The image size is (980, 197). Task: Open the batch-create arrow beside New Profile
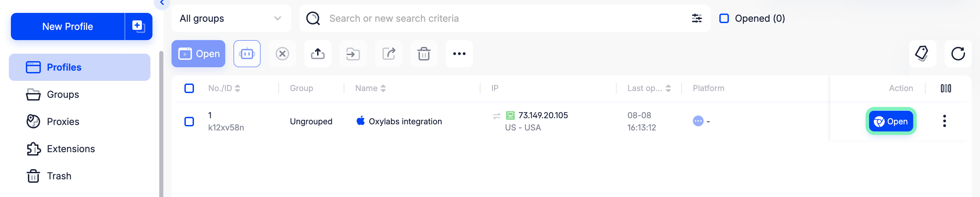pyautogui.click(x=138, y=26)
